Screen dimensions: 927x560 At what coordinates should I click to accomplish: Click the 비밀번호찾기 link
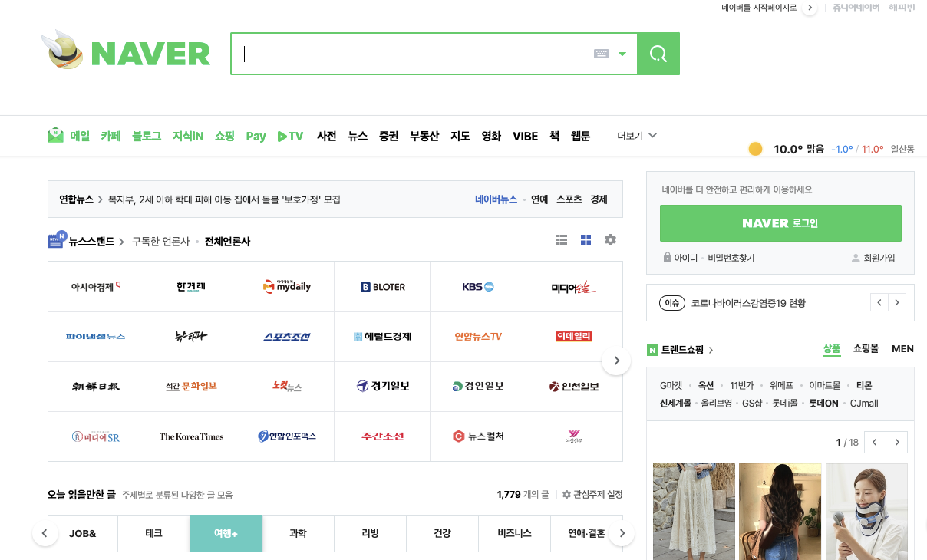pyautogui.click(x=731, y=259)
